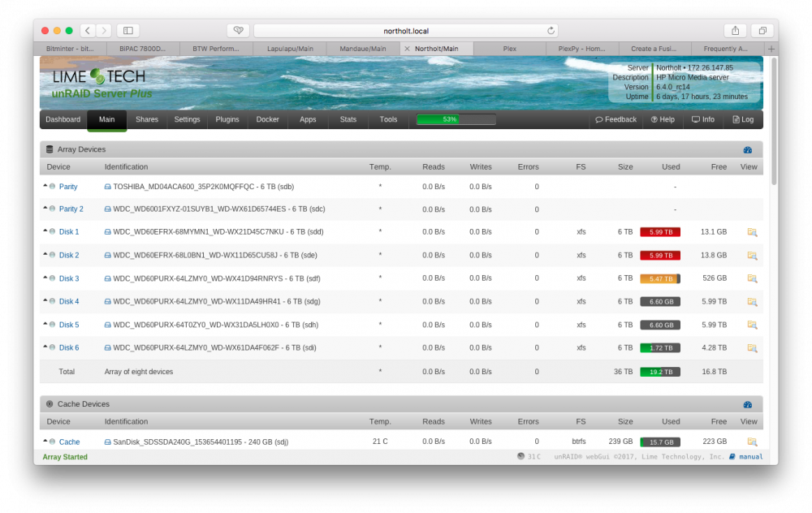
Task: Open the Dashboard tab
Action: pos(63,119)
